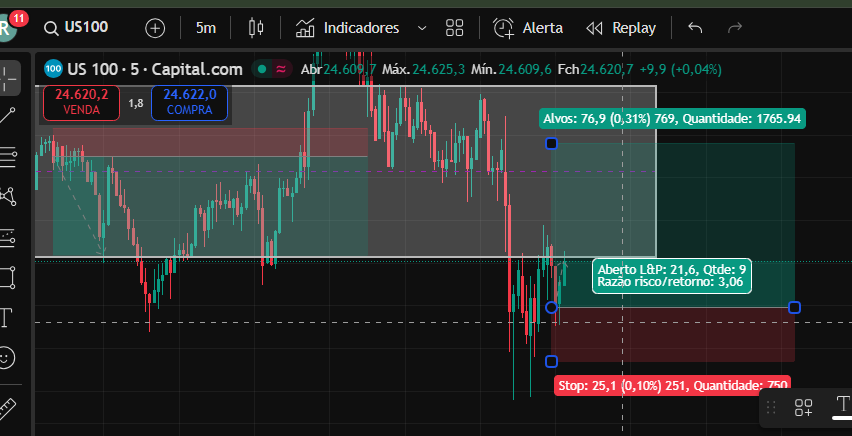Select the ruler measure tool

point(8,408)
